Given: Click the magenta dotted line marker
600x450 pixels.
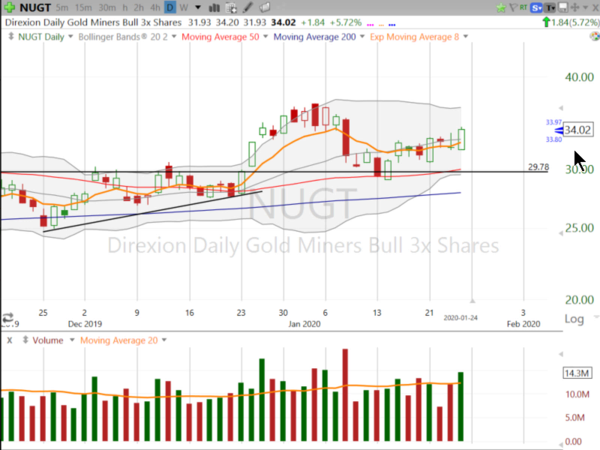Looking at the screenshot, I should (370, 25).
